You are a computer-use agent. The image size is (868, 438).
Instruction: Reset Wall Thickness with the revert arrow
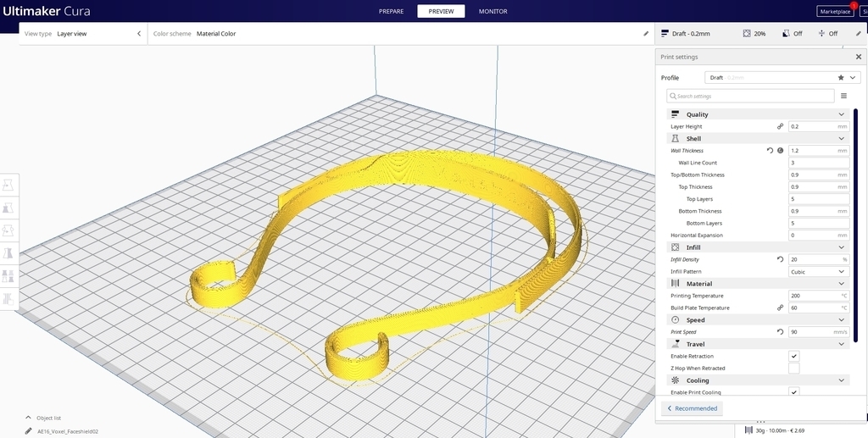coord(770,150)
